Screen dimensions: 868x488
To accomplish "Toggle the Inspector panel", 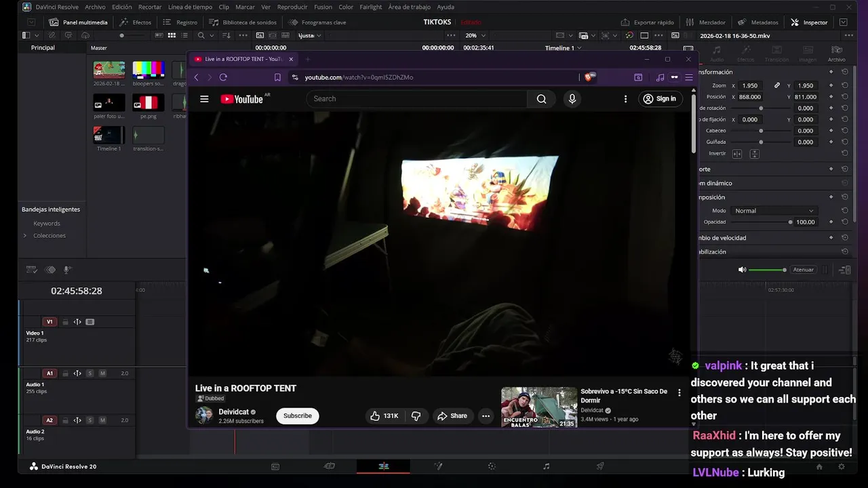I will pyautogui.click(x=809, y=22).
